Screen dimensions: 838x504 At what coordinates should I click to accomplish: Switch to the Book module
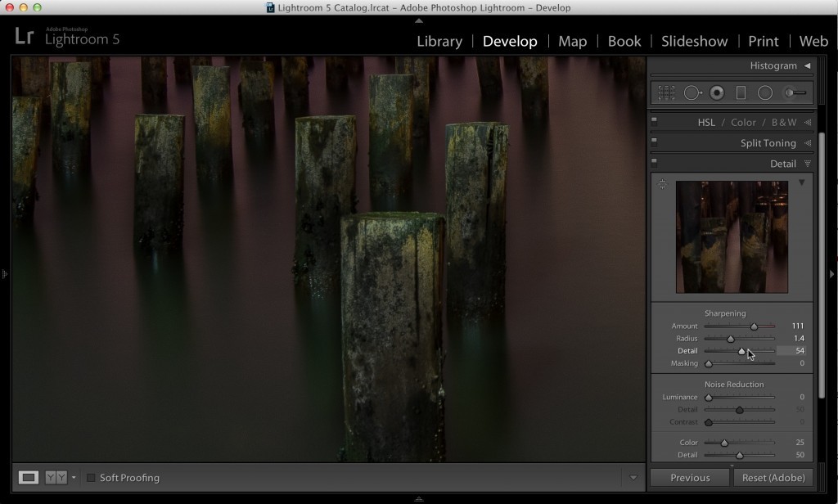(x=624, y=41)
